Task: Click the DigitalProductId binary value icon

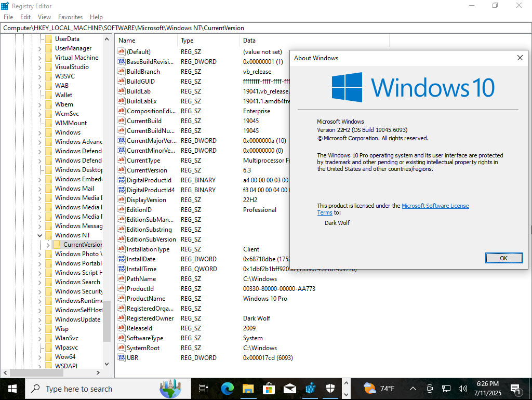Action: [122, 180]
